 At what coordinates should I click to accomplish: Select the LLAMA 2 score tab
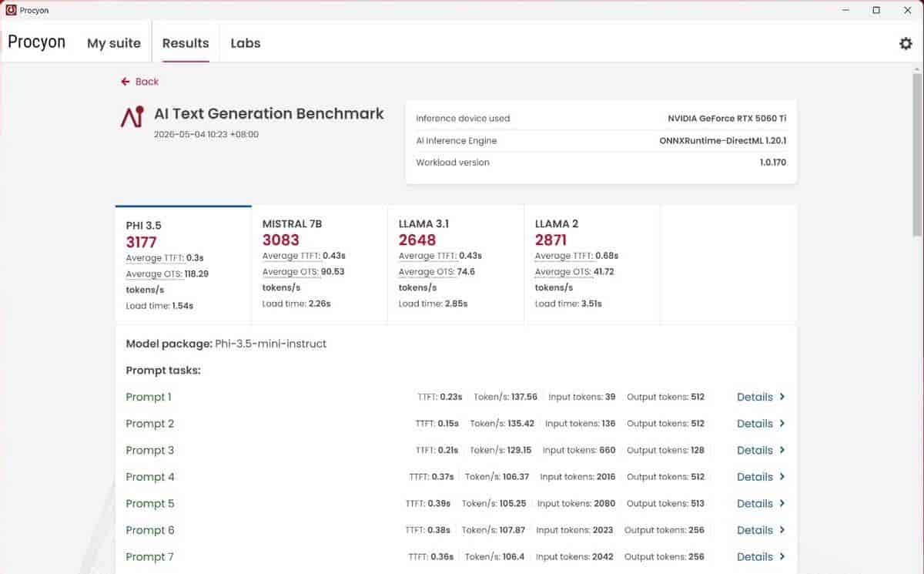click(x=592, y=265)
